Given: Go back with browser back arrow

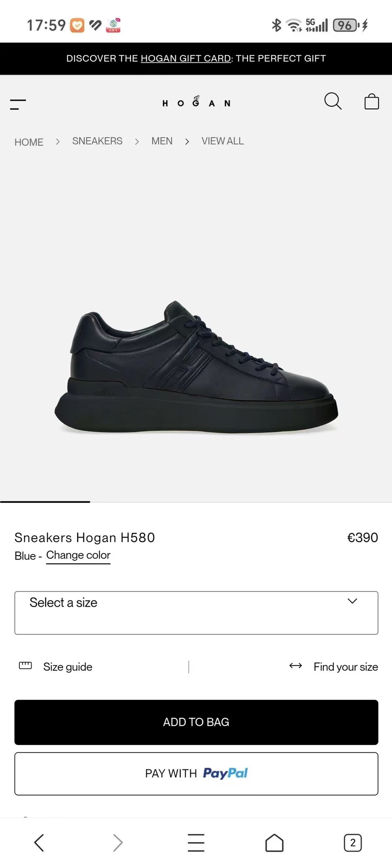Looking at the screenshot, I should coord(39,843).
